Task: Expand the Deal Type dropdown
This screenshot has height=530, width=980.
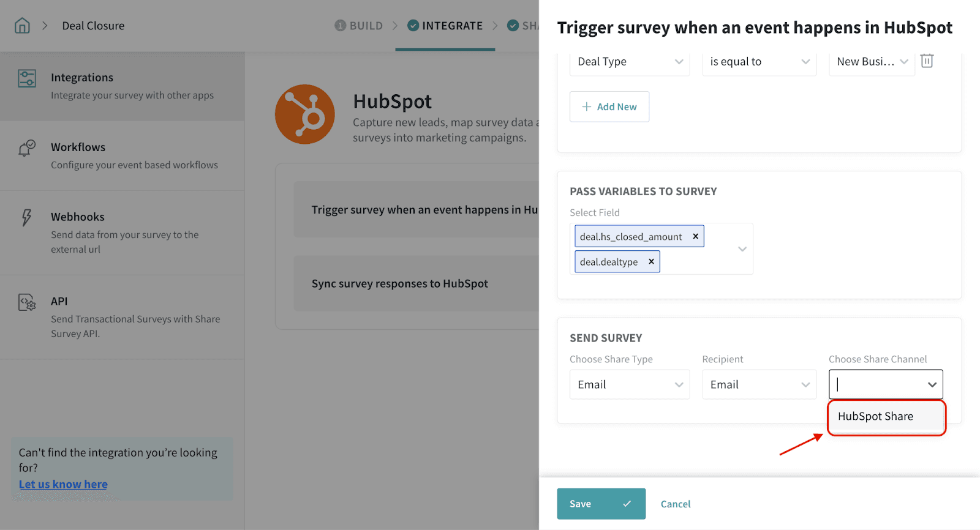Action: pyautogui.click(x=630, y=62)
